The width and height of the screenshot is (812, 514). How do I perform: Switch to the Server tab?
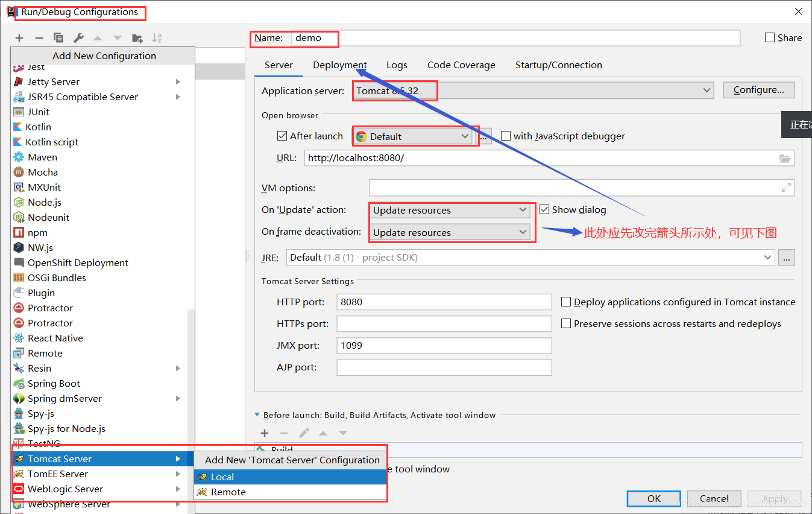point(279,65)
